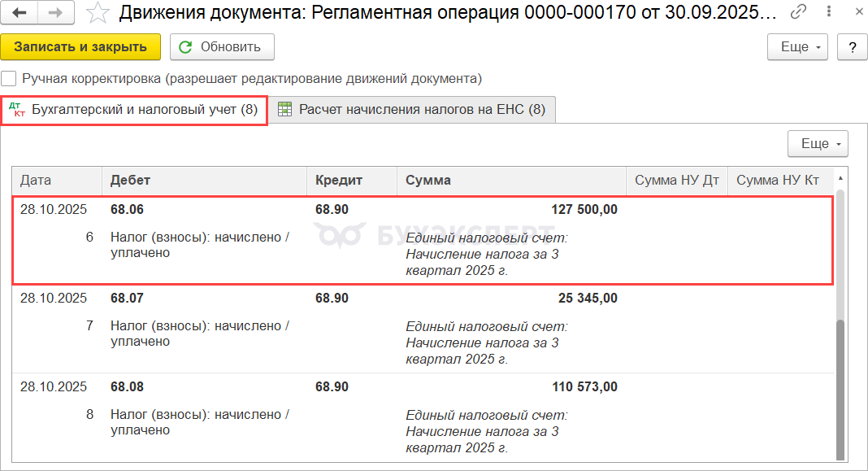Screen dimensions: 868x471
Task: Switch to Бухгалтерский и налоговый учет tab
Action: 135,110
